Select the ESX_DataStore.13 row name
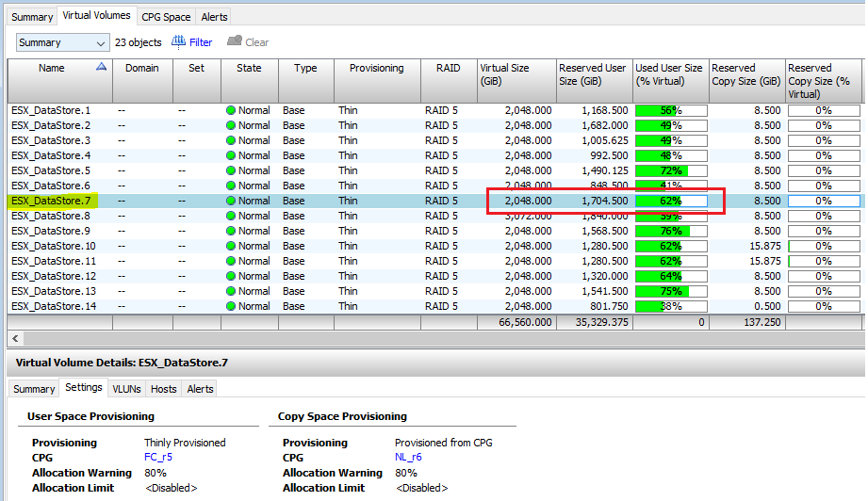Screen dimensions: 868x501 [54, 291]
